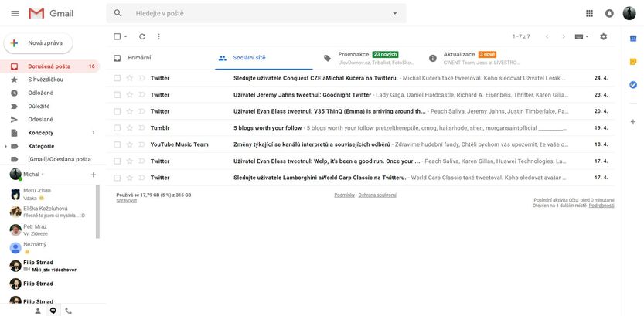Open the more options menu in the toolbar

coord(159,36)
